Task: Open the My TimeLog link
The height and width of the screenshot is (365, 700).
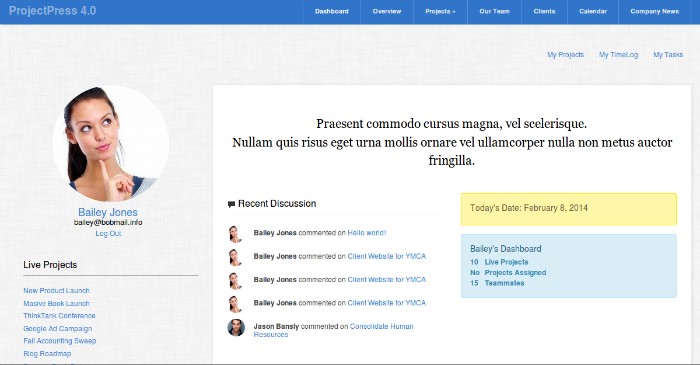Action: [618, 54]
